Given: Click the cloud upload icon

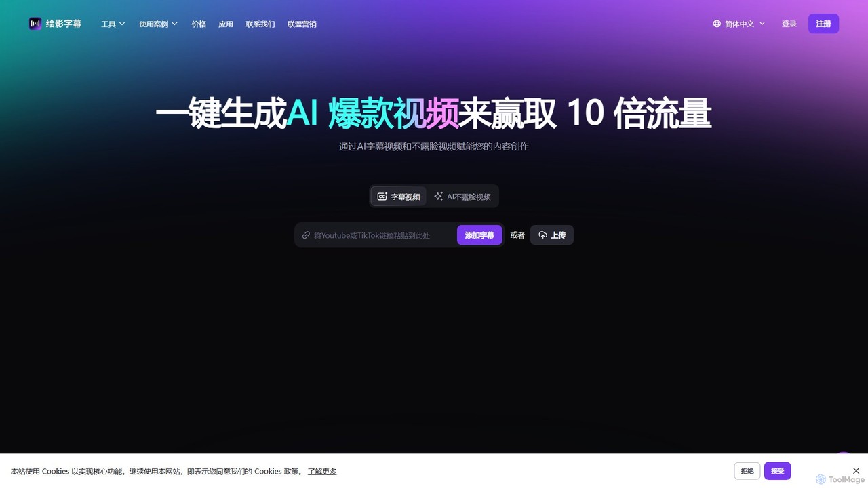Looking at the screenshot, I should click(x=542, y=235).
